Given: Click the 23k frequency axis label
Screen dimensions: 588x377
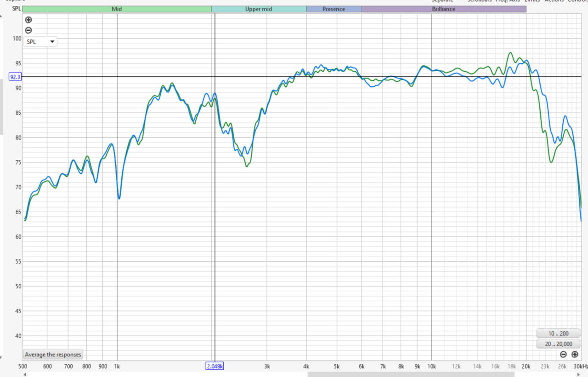Looking at the screenshot, I should [x=545, y=366].
